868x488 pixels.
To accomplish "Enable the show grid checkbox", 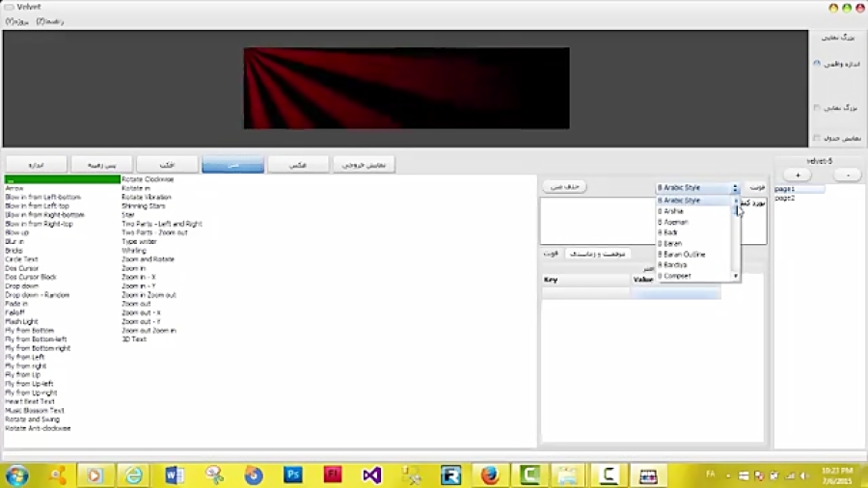I will pyautogui.click(x=817, y=138).
